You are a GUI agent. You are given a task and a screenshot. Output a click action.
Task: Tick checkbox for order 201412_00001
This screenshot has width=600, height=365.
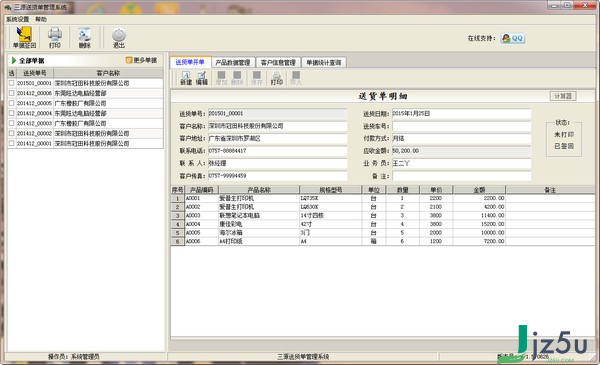coord(11,143)
